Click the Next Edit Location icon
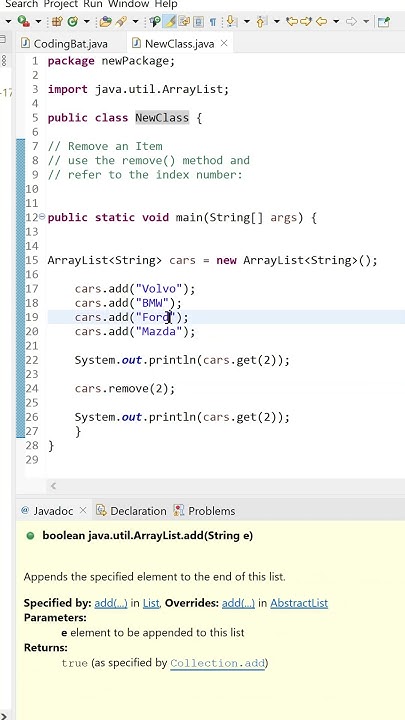The width and height of the screenshot is (405, 720). click(306, 21)
